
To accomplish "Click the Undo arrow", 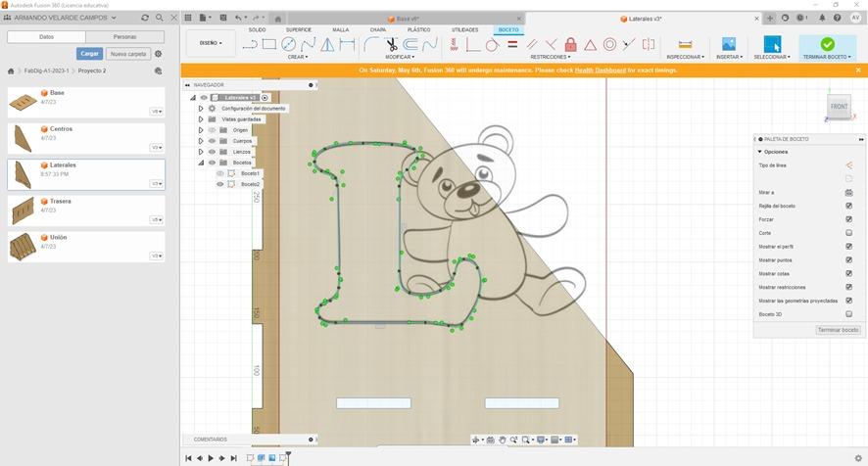I will [x=238, y=18].
